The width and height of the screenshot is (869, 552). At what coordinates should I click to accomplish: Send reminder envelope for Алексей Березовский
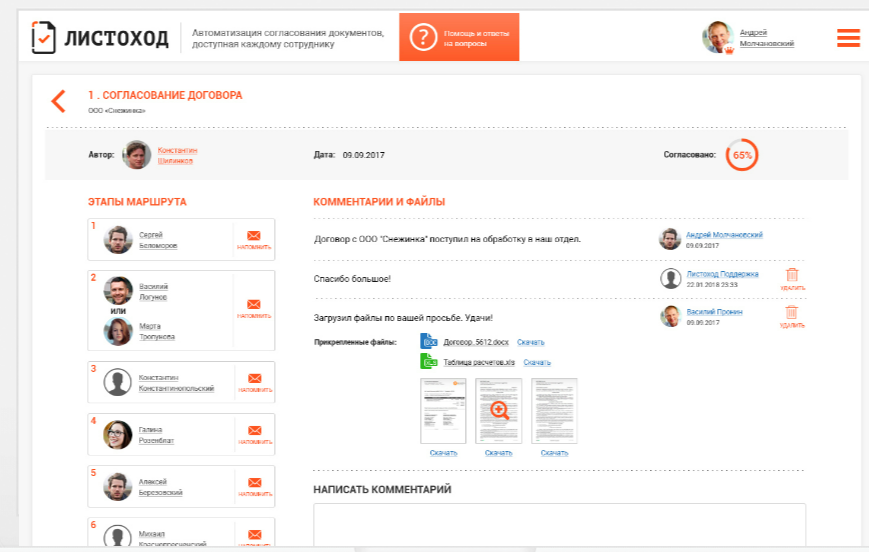tap(255, 483)
